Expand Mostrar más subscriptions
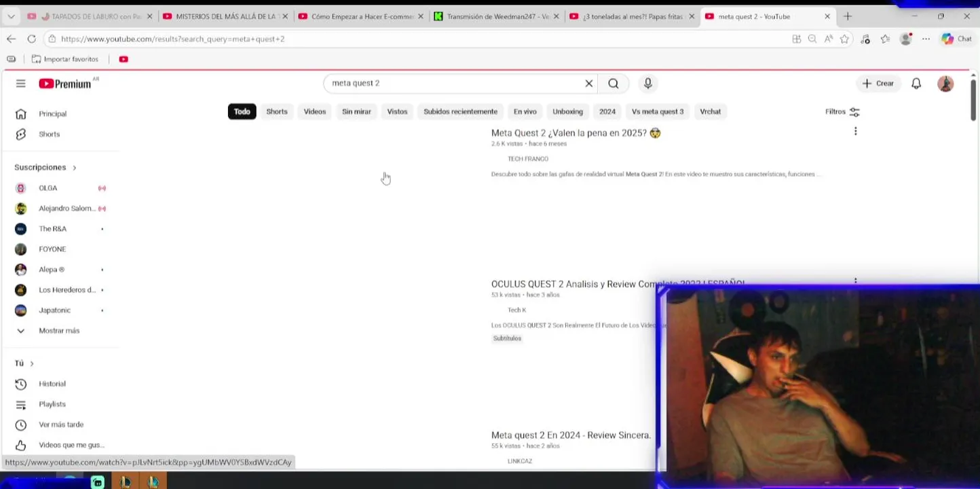 click(x=60, y=330)
